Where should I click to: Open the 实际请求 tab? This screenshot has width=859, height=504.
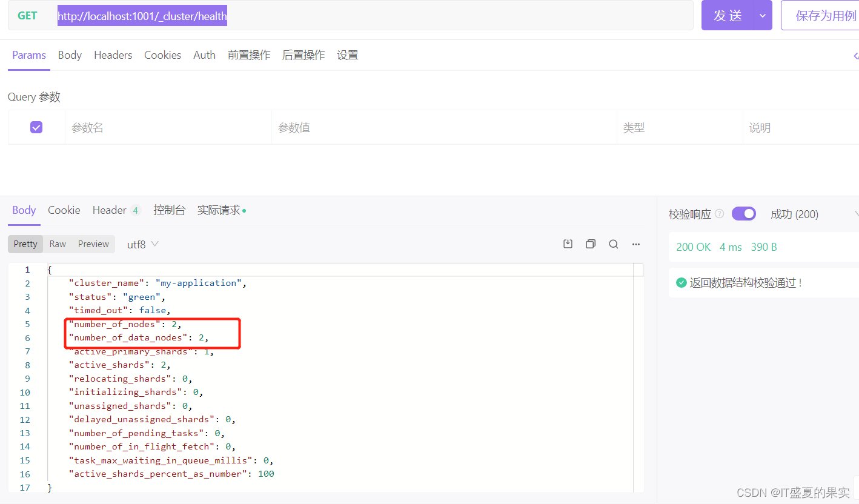(222, 210)
